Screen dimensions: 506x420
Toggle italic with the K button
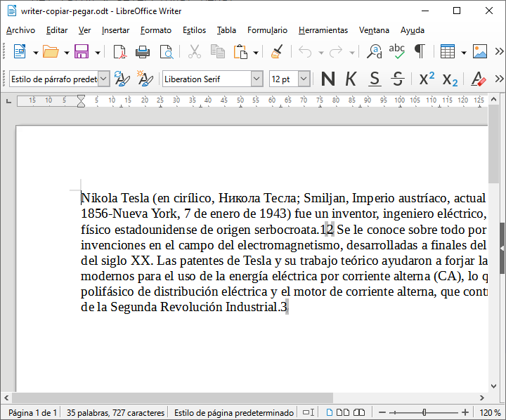(351, 79)
